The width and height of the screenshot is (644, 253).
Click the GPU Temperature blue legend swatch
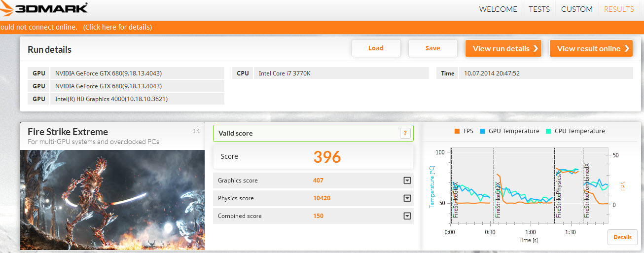482,131
